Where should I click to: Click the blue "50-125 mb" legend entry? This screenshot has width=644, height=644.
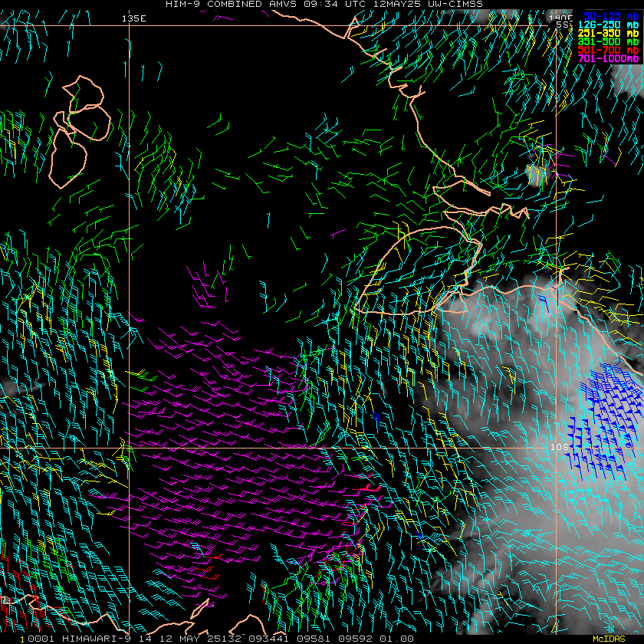point(611,16)
